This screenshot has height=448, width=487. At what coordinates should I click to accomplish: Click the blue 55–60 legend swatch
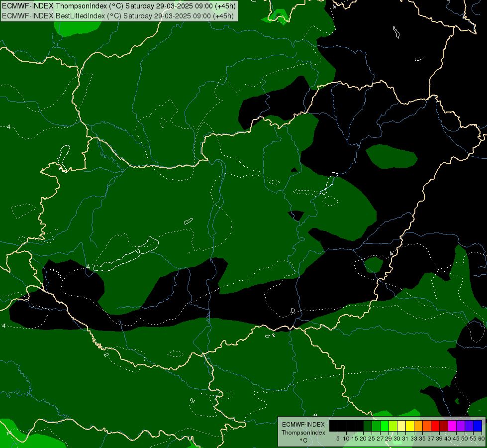(x=478, y=426)
